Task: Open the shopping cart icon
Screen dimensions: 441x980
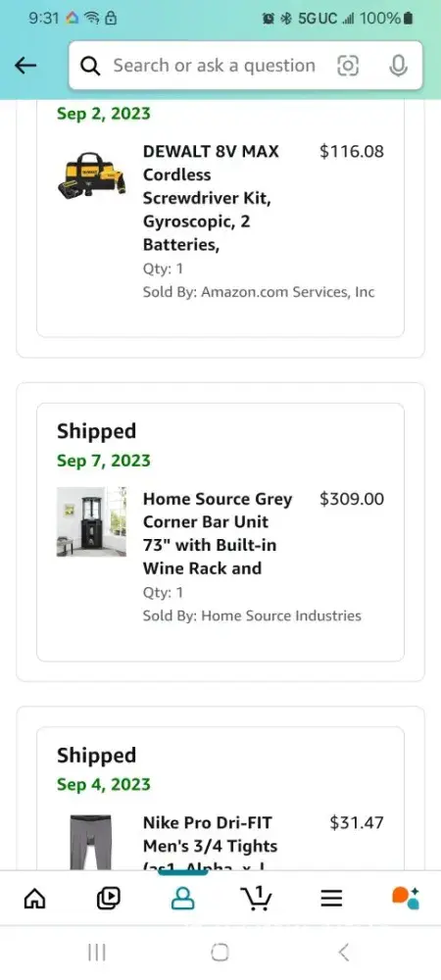Action: click(x=256, y=898)
